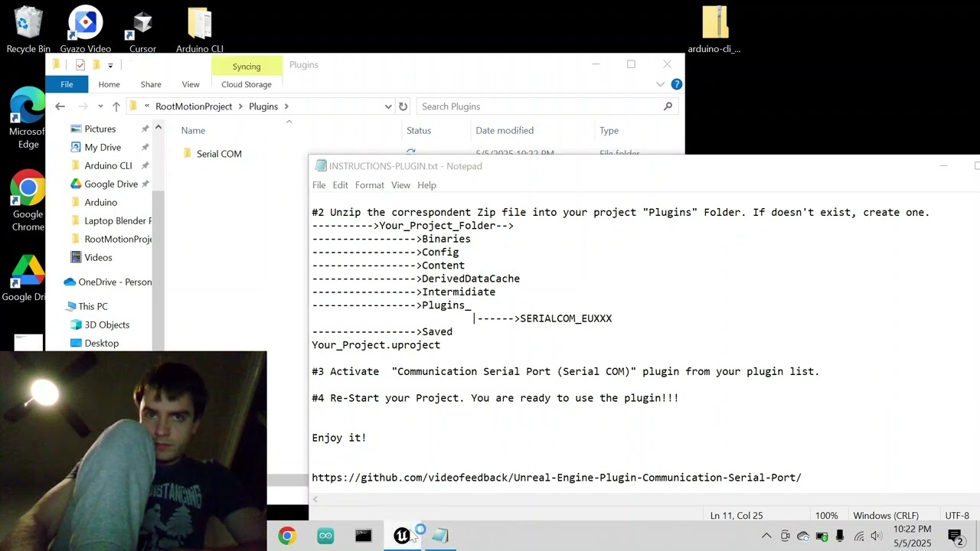Open the Arduino CLI desktop folder
This screenshot has width=980, height=551.
tap(199, 30)
